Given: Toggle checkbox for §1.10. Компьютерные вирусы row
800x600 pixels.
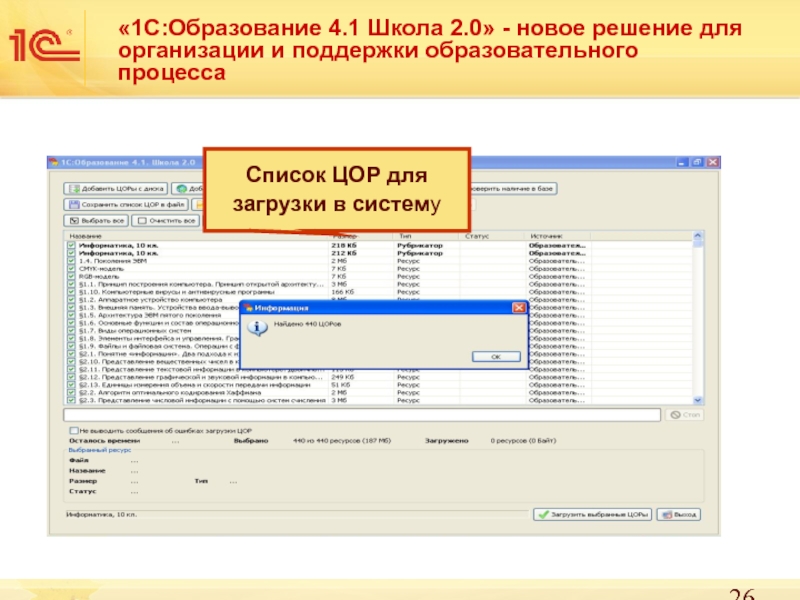Looking at the screenshot, I should (71, 292).
